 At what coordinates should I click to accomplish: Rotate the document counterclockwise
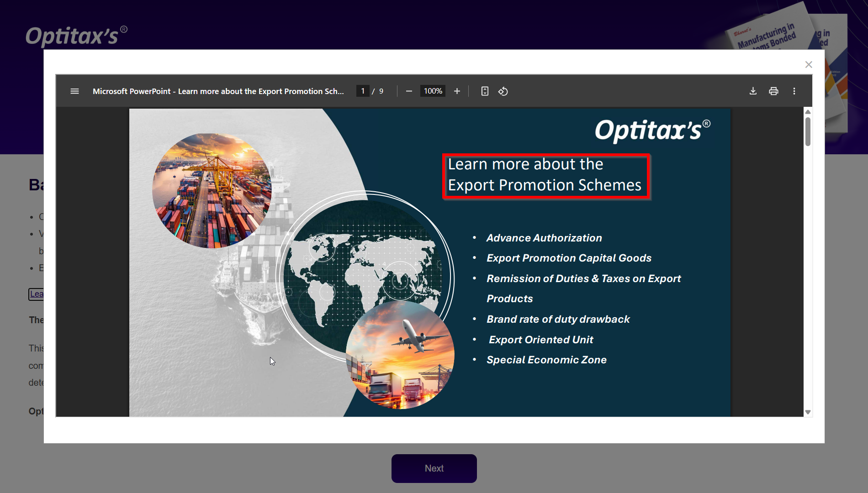[503, 91]
